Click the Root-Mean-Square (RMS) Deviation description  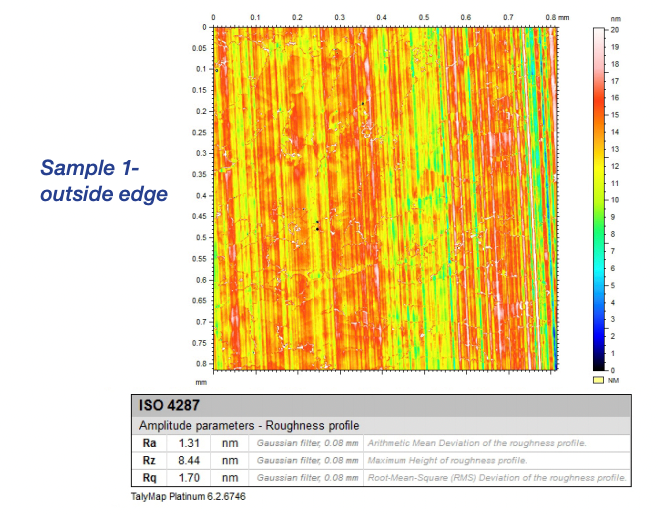point(499,478)
